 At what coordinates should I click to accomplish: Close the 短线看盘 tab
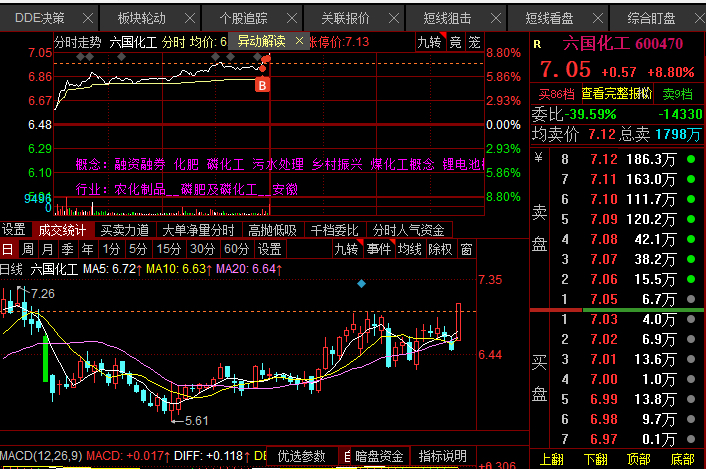[598, 18]
